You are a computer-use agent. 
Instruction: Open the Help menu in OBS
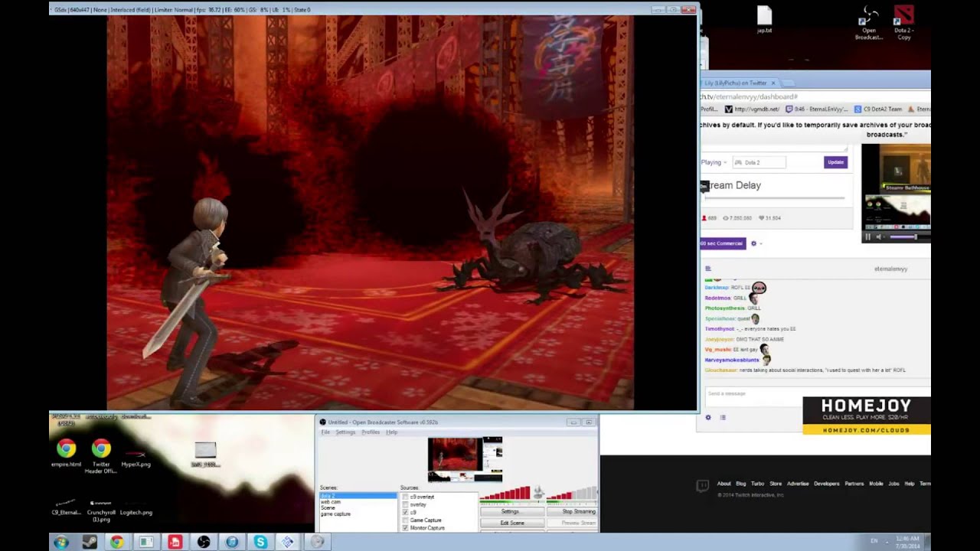(x=392, y=432)
